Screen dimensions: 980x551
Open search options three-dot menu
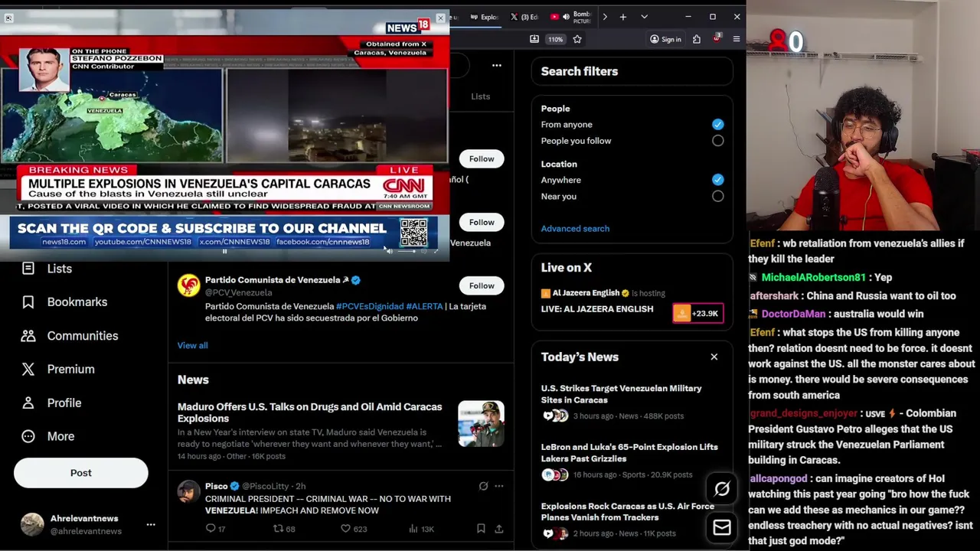(497, 66)
